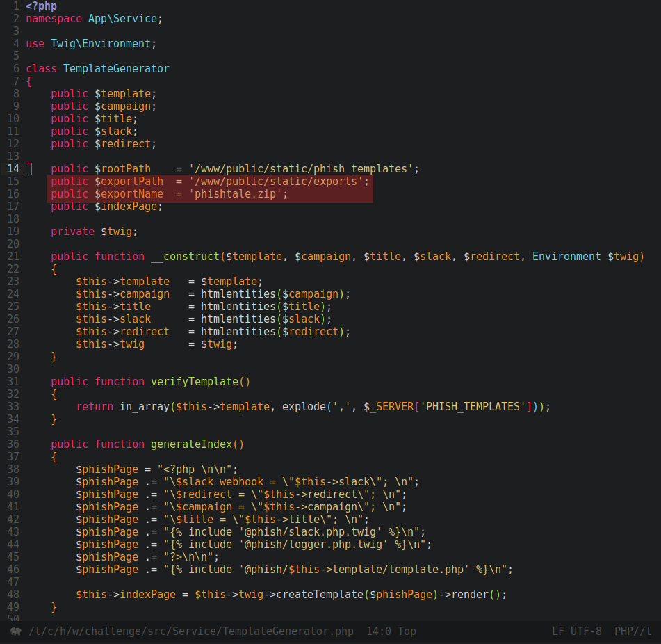The image size is (661, 644).
Task: Click the '$title' property declaration on line 10
Action: click(x=113, y=119)
